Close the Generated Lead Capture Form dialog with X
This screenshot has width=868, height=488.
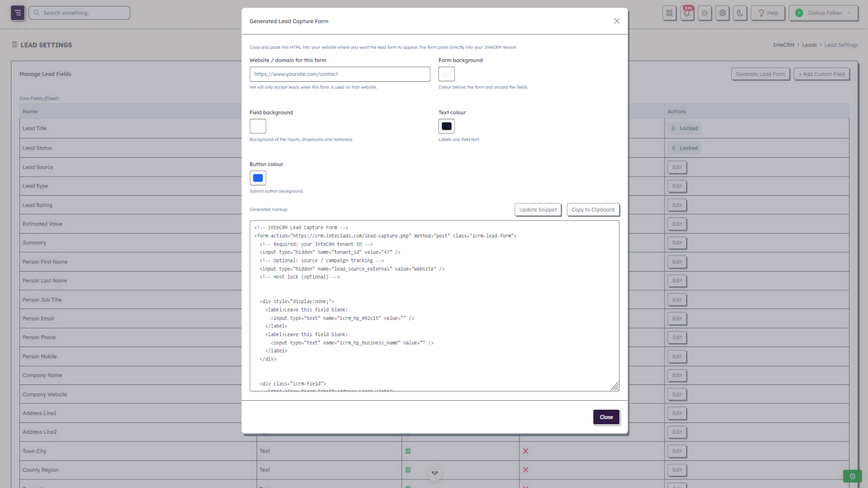[x=616, y=21]
